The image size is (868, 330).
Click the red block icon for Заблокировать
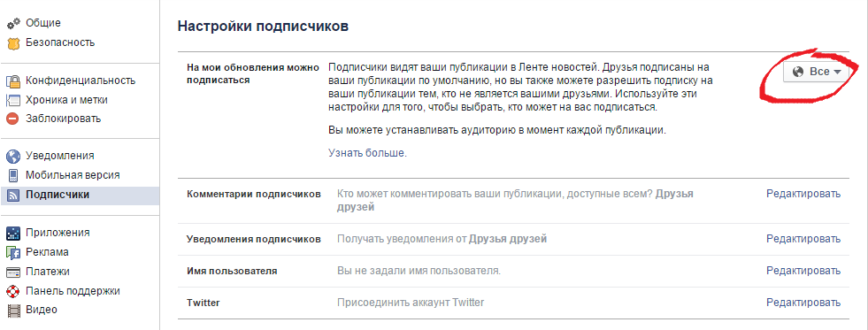pos(12,119)
